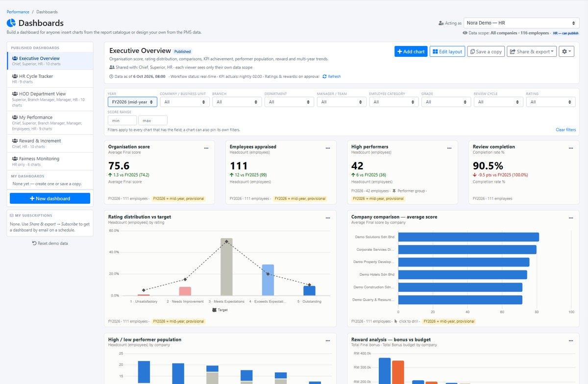The image size is (588, 384).
Task: Open the Employees appraised card ellipsis menu
Action: pyautogui.click(x=327, y=148)
